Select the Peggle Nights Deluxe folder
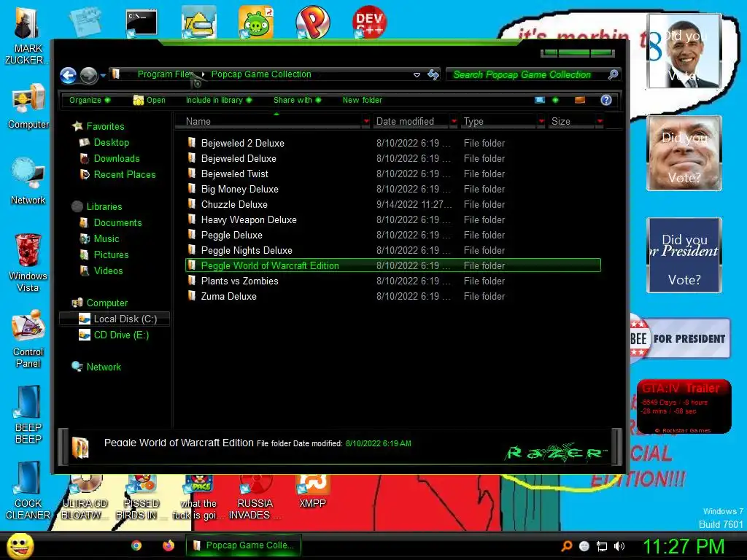 393,250
